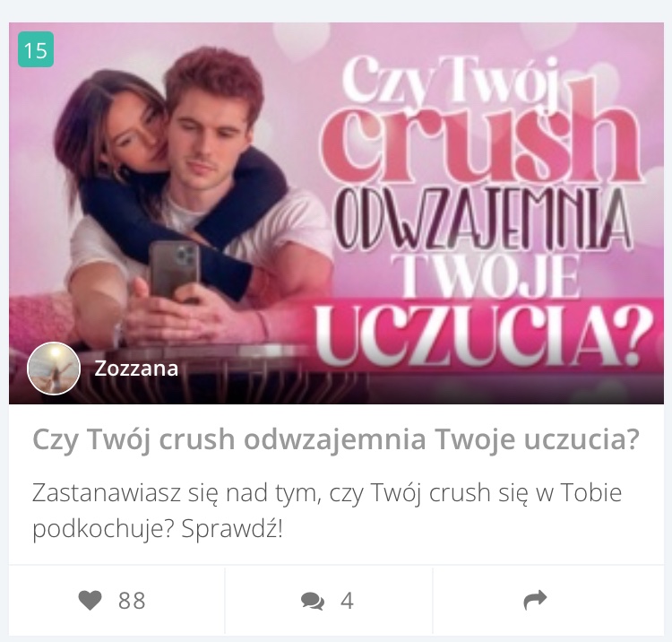
Task: Share the quiz using the arrow icon
Action: point(535,600)
